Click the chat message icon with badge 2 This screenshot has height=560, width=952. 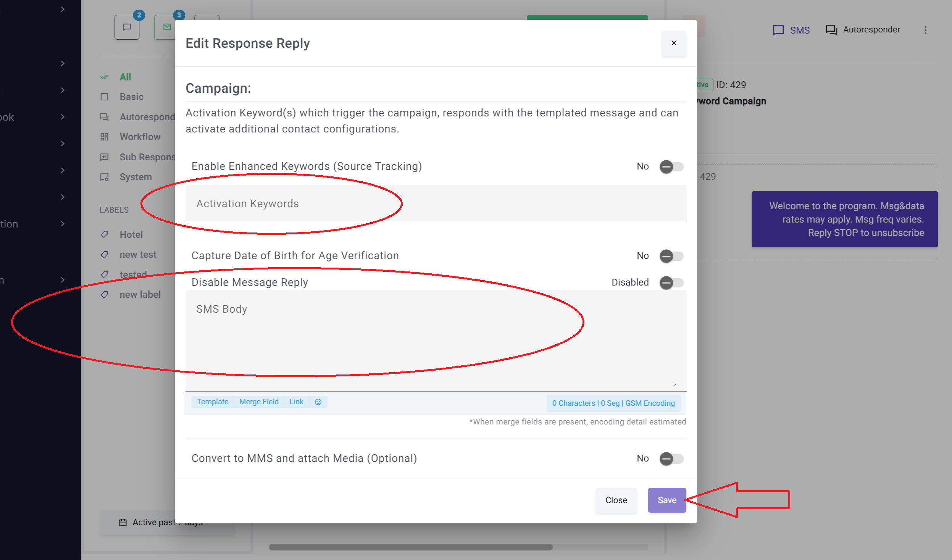[127, 27]
